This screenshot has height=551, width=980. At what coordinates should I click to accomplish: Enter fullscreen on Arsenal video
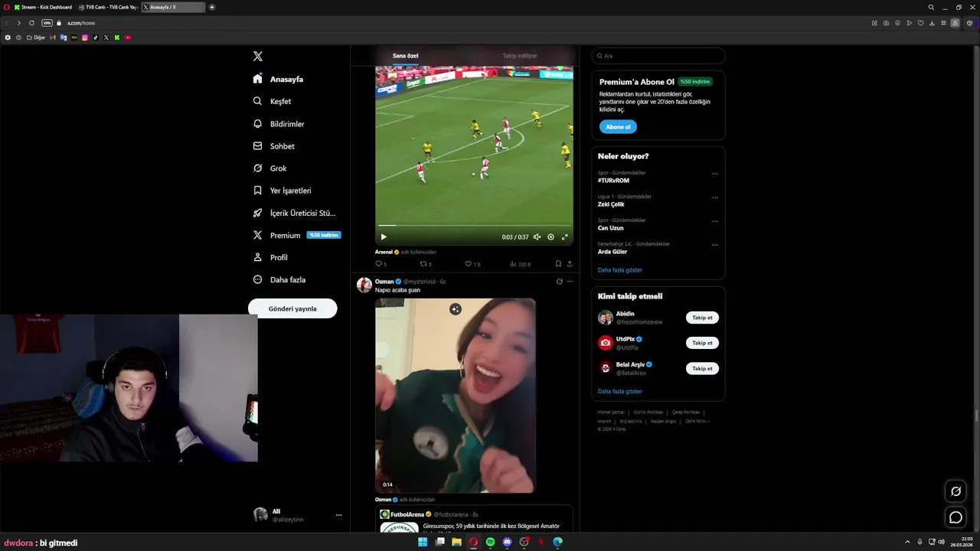[565, 237]
